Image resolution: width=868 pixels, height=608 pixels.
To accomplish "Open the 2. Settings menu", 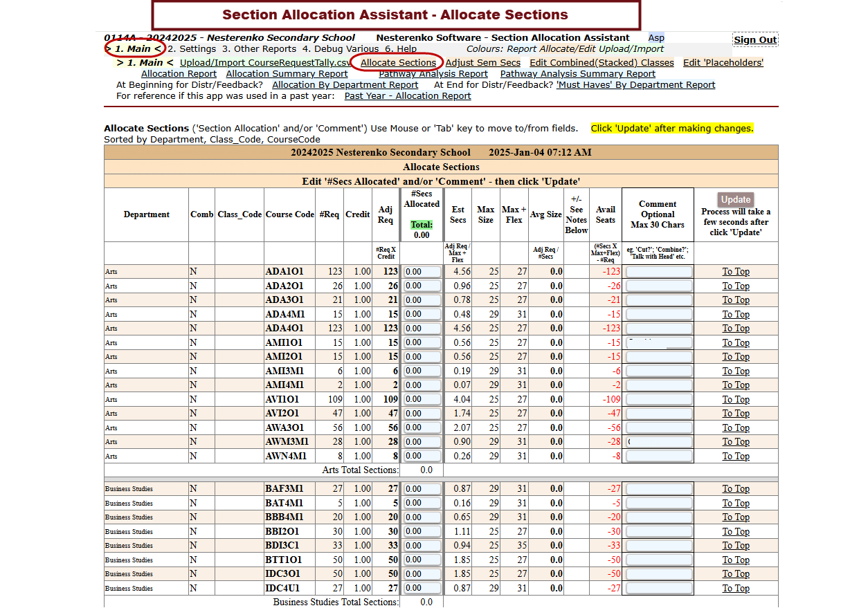I will coord(192,49).
